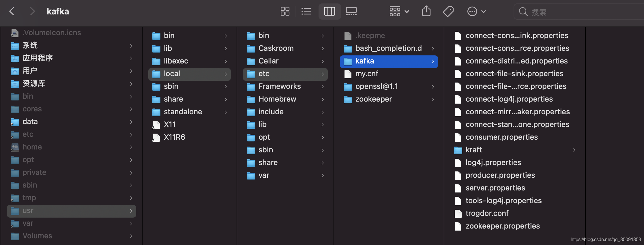The width and height of the screenshot is (644, 245).
Task: Click the 搜索 search field
Action: 579,12
